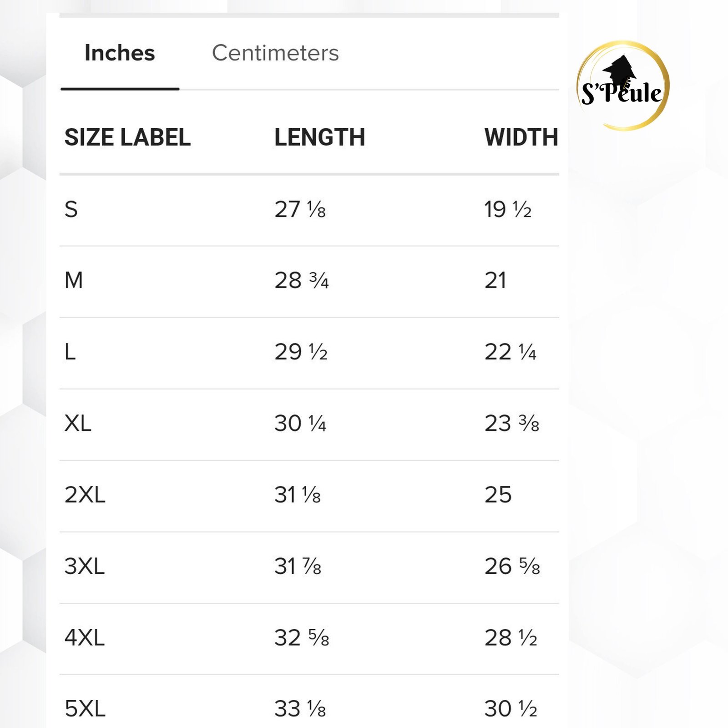Image resolution: width=728 pixels, height=728 pixels.
Task: Click the 22 ¼ width value
Action: tap(510, 352)
